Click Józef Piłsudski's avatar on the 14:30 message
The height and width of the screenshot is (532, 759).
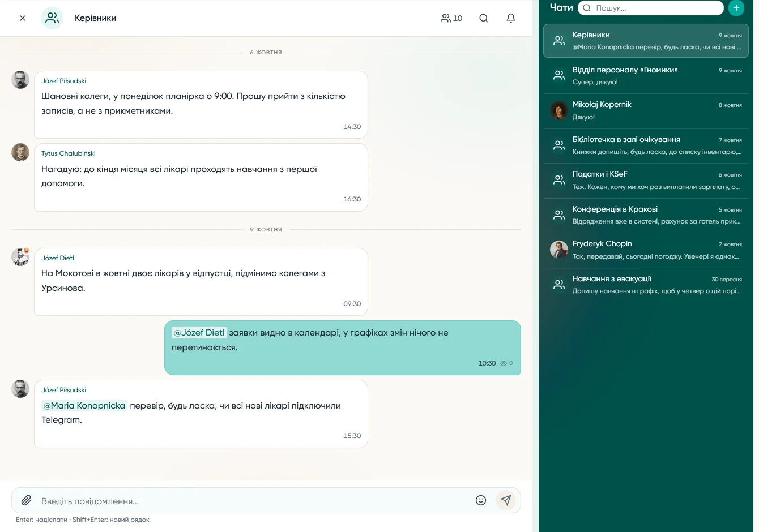click(x=20, y=80)
